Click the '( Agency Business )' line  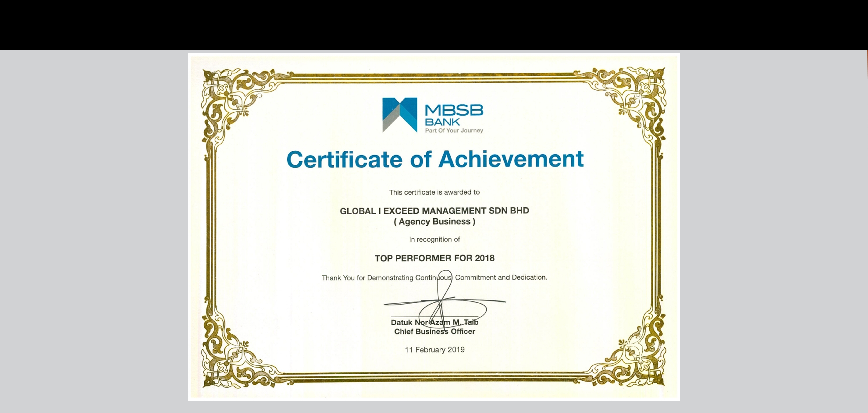click(x=434, y=222)
